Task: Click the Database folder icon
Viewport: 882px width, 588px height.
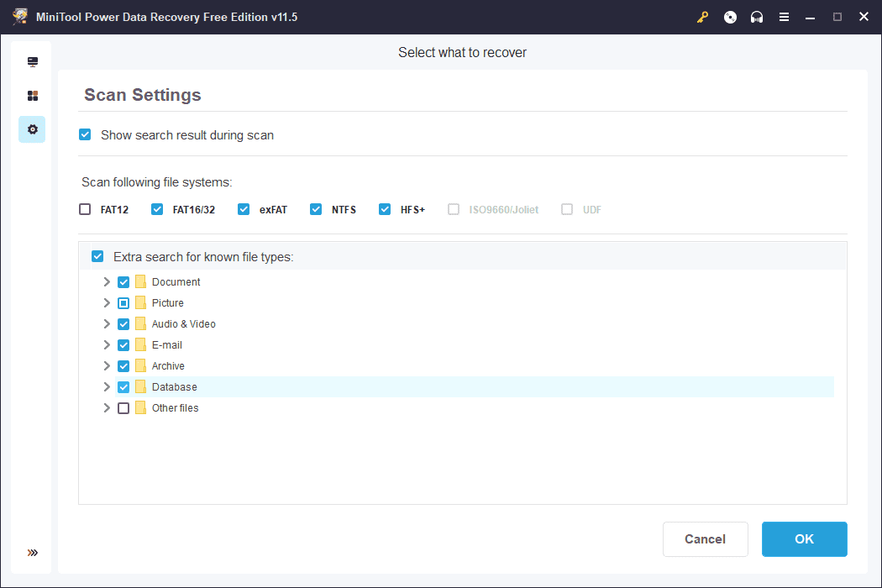Action: pos(140,386)
